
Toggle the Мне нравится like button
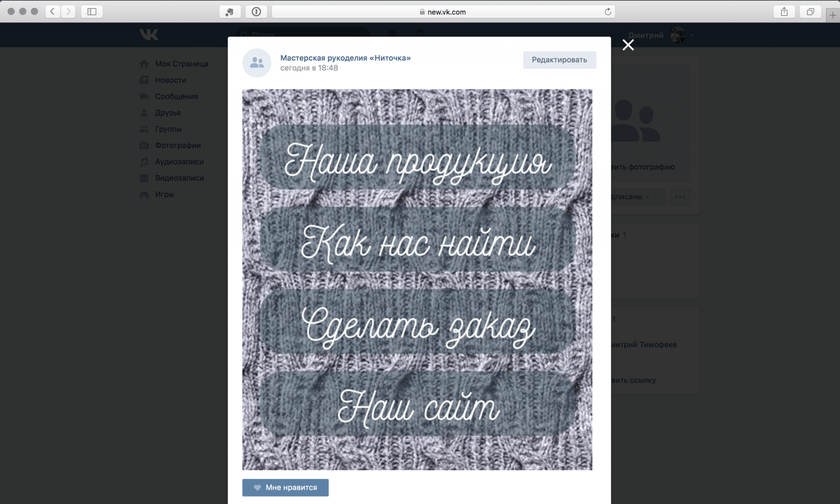point(285,487)
